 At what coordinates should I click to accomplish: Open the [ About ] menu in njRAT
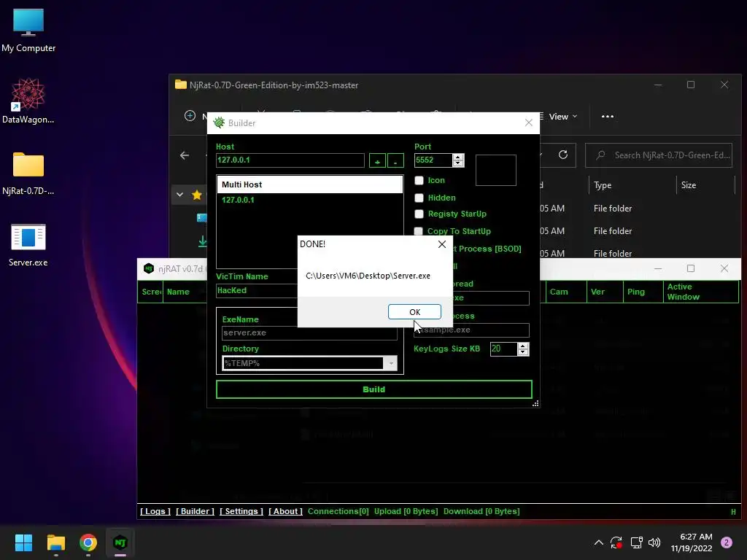(x=285, y=511)
